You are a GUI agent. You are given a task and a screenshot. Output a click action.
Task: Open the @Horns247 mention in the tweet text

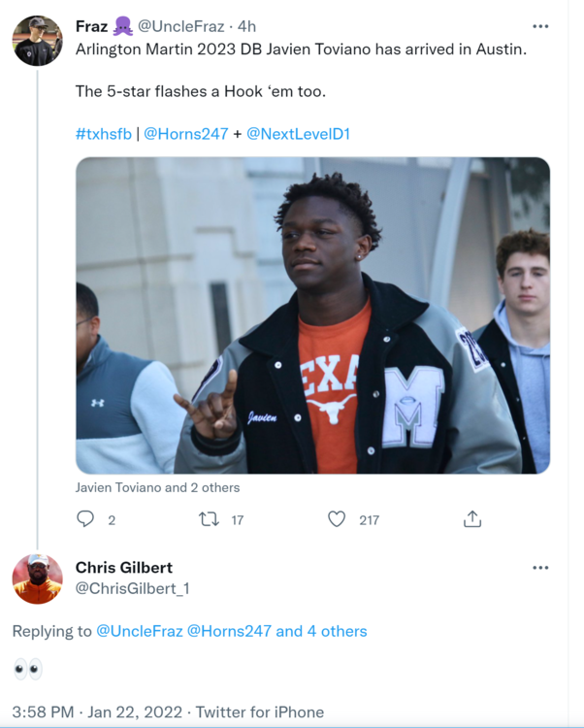[185, 134]
